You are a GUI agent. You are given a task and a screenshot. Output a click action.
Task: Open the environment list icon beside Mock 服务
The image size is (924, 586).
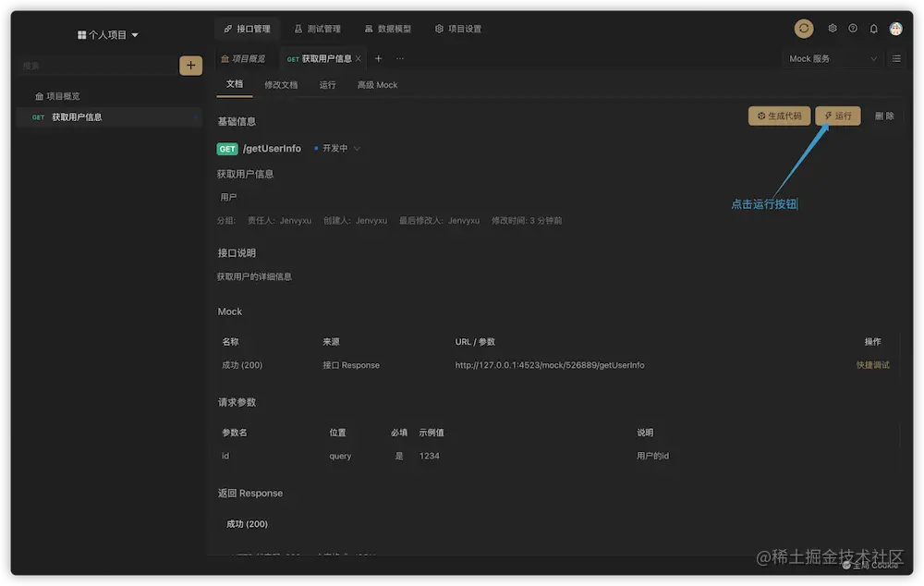894,58
